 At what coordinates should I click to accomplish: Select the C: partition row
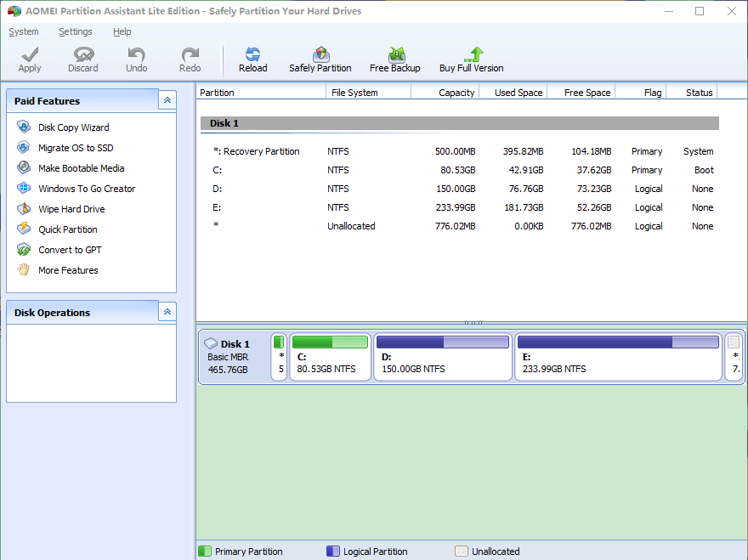click(459, 170)
